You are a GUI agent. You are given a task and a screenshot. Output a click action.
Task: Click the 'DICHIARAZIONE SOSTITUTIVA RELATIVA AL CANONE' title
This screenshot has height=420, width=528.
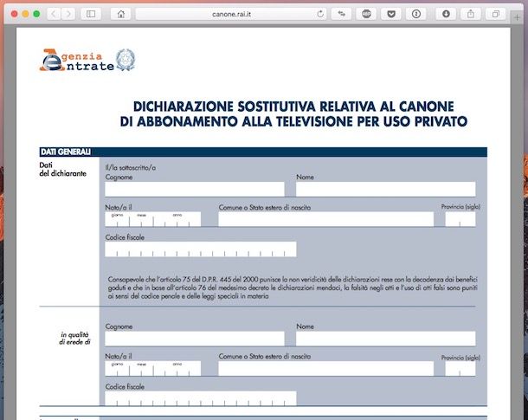pos(293,107)
